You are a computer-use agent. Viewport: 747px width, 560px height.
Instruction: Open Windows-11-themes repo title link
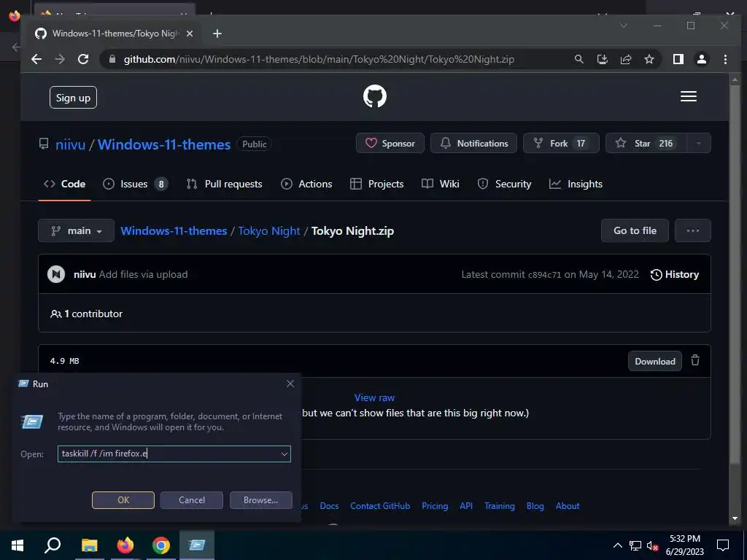click(164, 144)
